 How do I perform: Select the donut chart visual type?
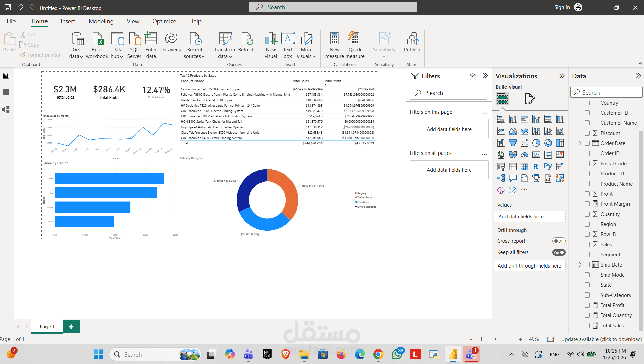coord(548,143)
